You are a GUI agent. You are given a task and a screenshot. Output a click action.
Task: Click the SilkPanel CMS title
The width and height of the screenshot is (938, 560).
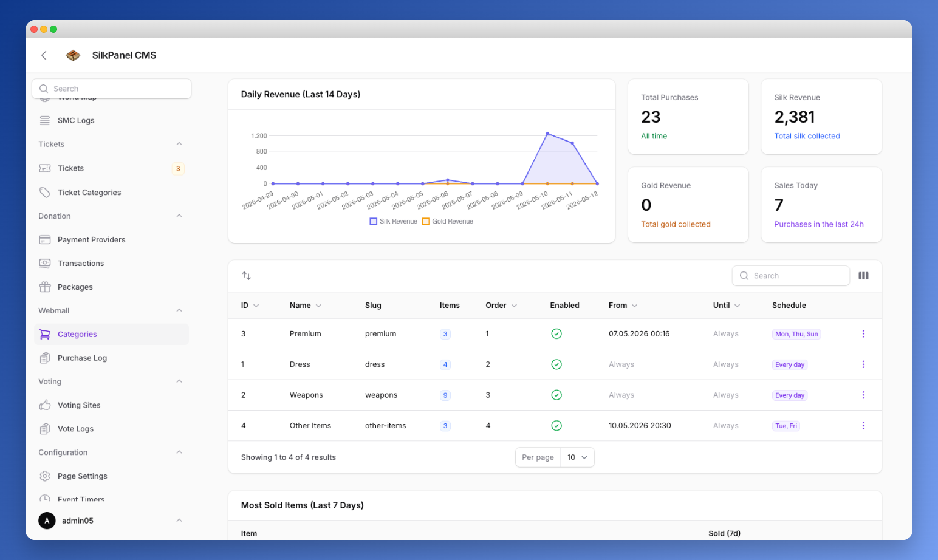click(124, 55)
